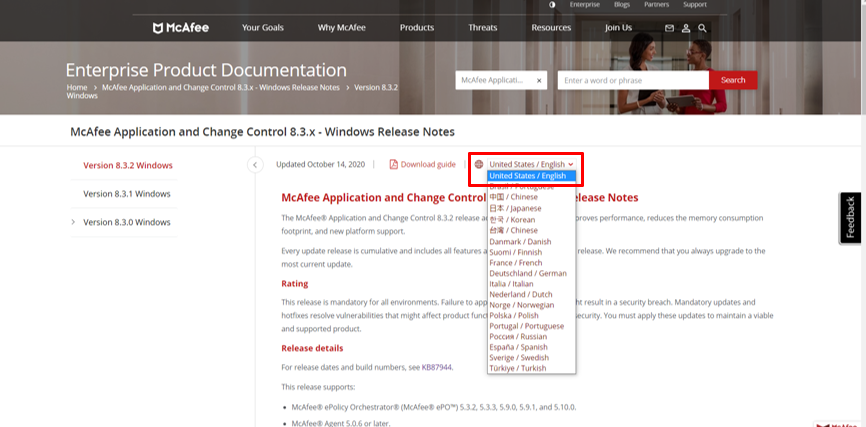This screenshot has width=866, height=427.
Task: Choose Korean language option
Action: coord(531,219)
